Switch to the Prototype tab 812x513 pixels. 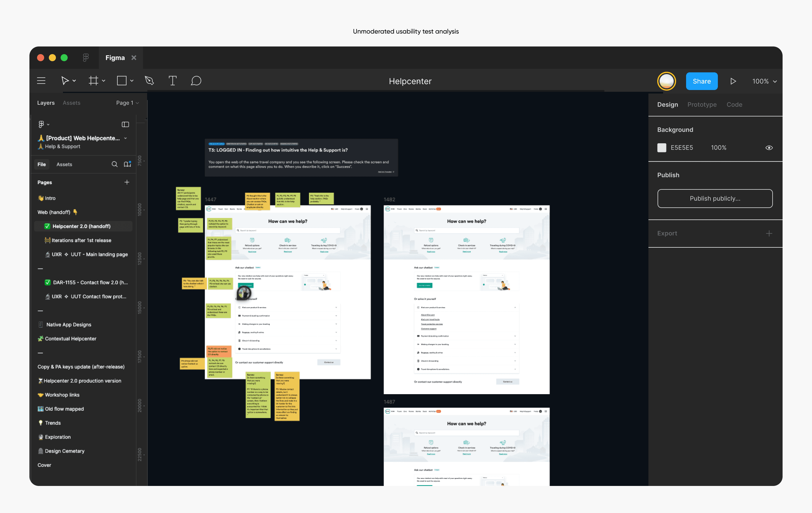702,104
